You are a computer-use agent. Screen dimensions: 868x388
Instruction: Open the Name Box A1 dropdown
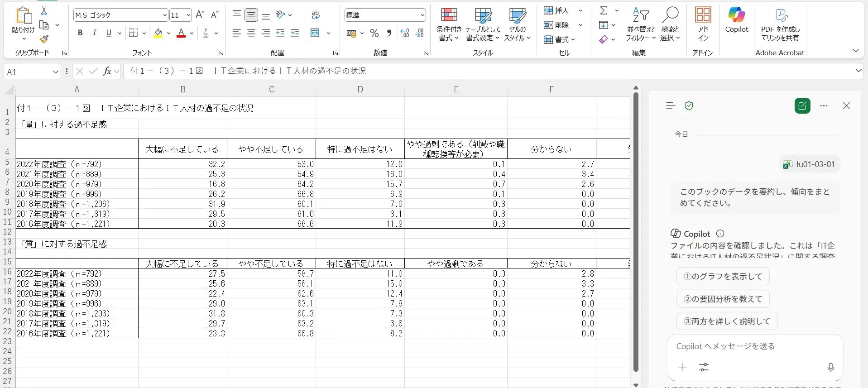(x=55, y=72)
